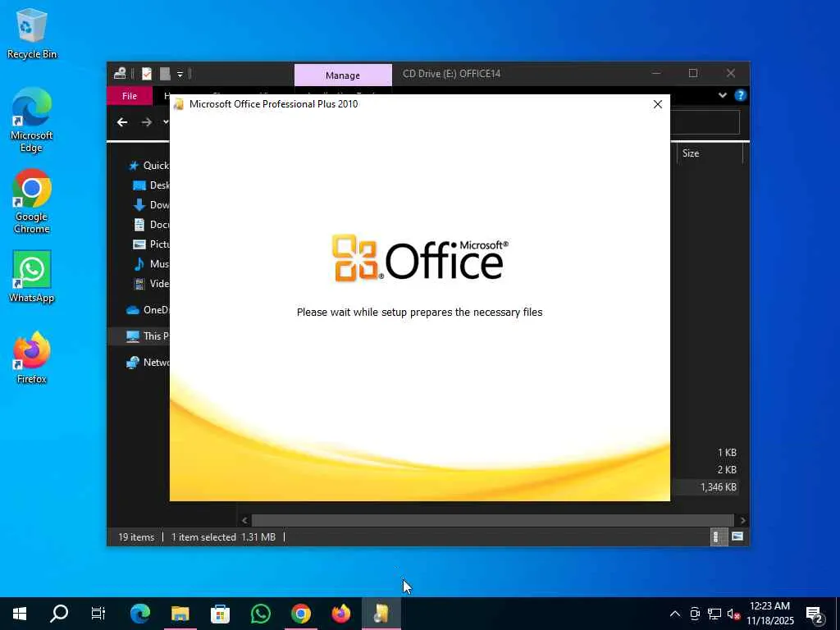Open File Explorer taskbar icon
This screenshot has height=630, width=840.
click(x=180, y=614)
